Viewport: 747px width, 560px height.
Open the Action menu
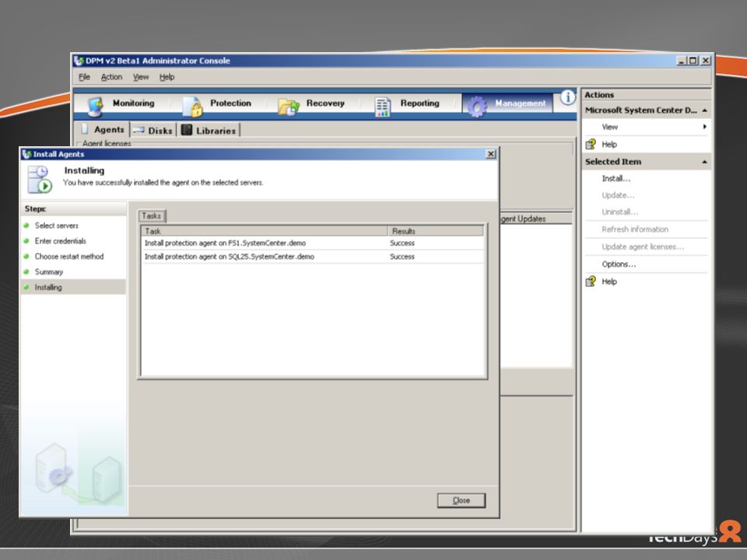111,77
